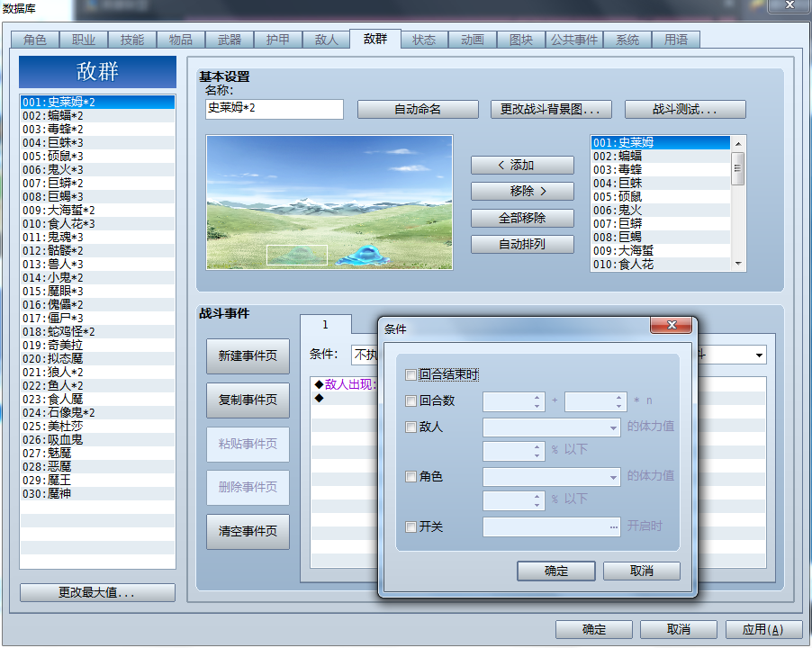Open the 状态 tab
The height and width of the screenshot is (648, 812).
424,40
